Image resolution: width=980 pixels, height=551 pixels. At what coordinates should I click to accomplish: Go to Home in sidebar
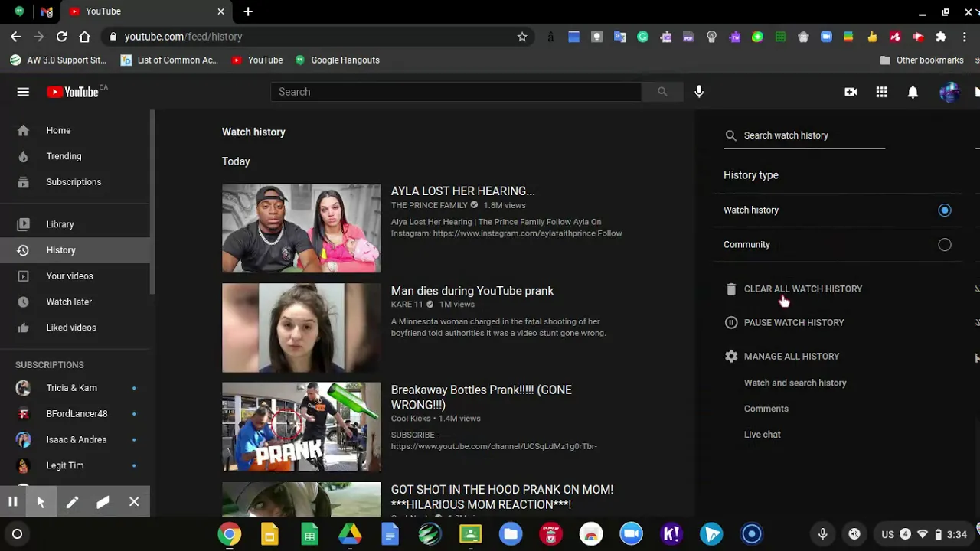(75, 130)
